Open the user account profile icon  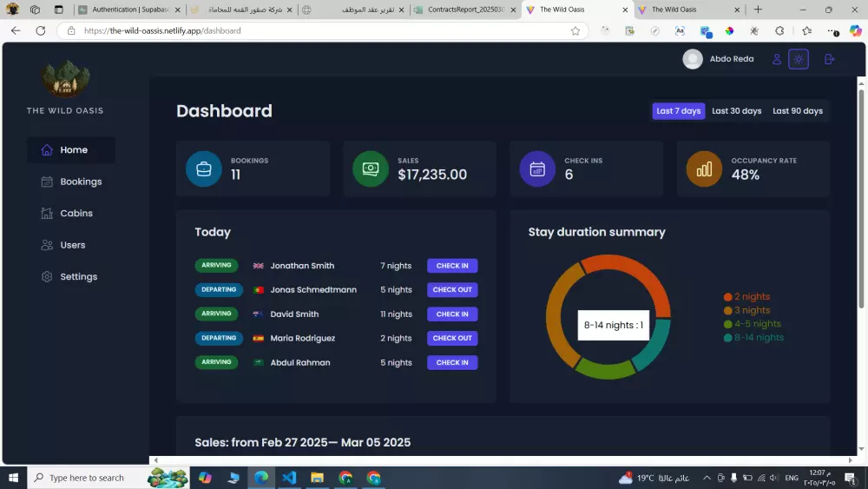pyautogui.click(x=777, y=59)
